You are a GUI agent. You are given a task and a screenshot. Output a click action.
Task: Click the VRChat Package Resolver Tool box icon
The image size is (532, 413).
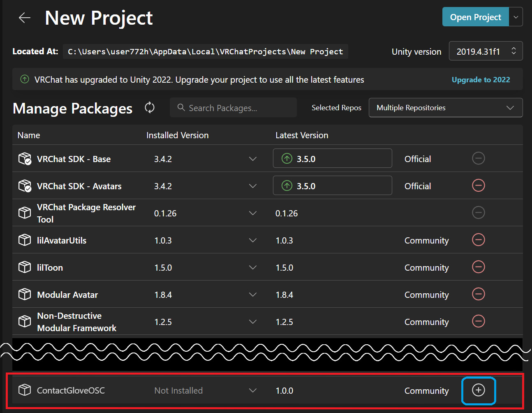tap(25, 213)
